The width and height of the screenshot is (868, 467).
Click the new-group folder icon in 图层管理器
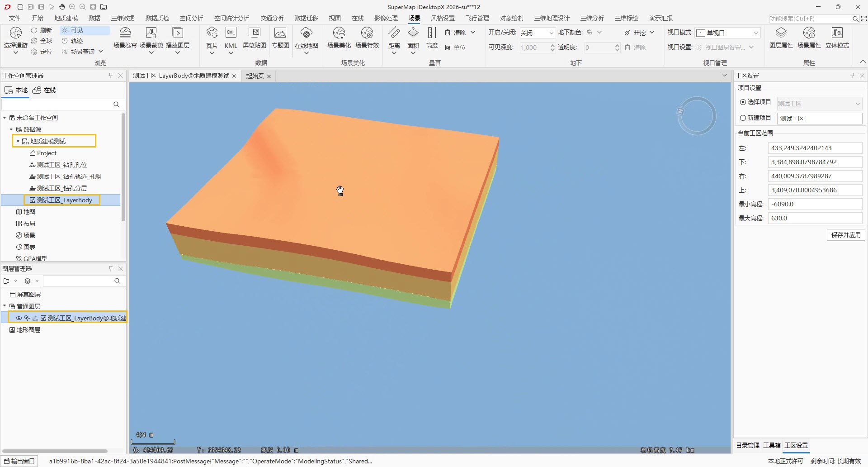[7, 281]
